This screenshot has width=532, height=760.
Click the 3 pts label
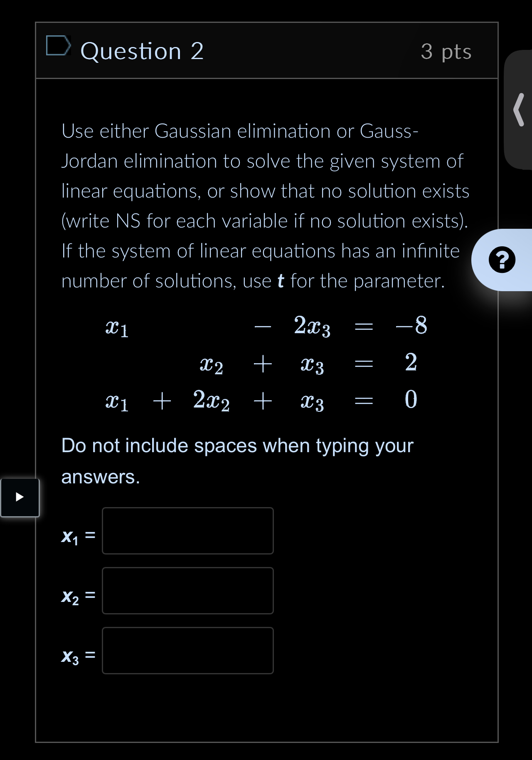click(446, 52)
